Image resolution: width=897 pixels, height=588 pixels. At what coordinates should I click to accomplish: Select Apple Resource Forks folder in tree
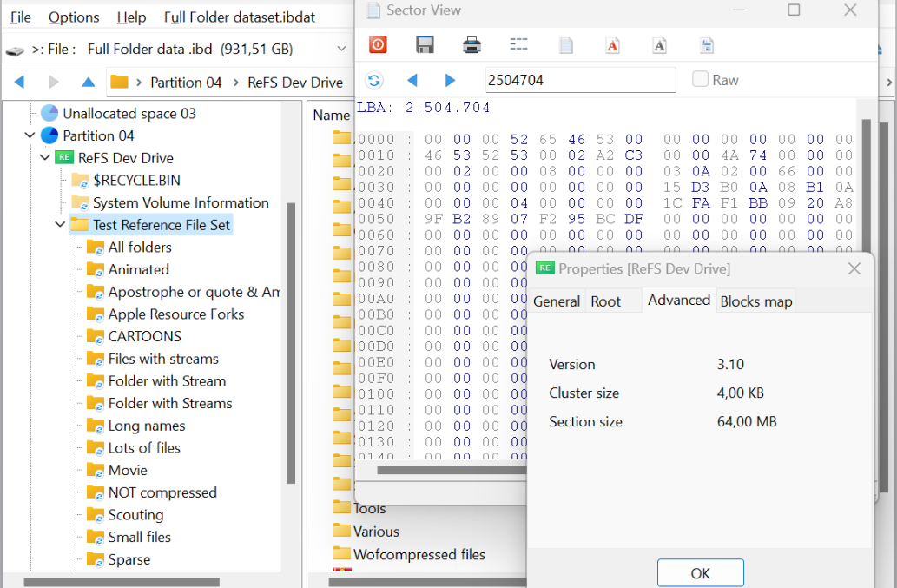tap(176, 314)
